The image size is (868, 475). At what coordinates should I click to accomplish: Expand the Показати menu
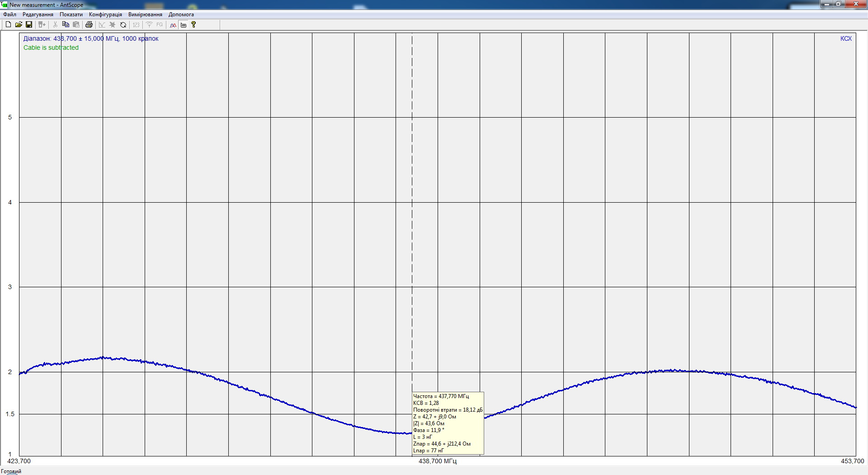pos(71,14)
